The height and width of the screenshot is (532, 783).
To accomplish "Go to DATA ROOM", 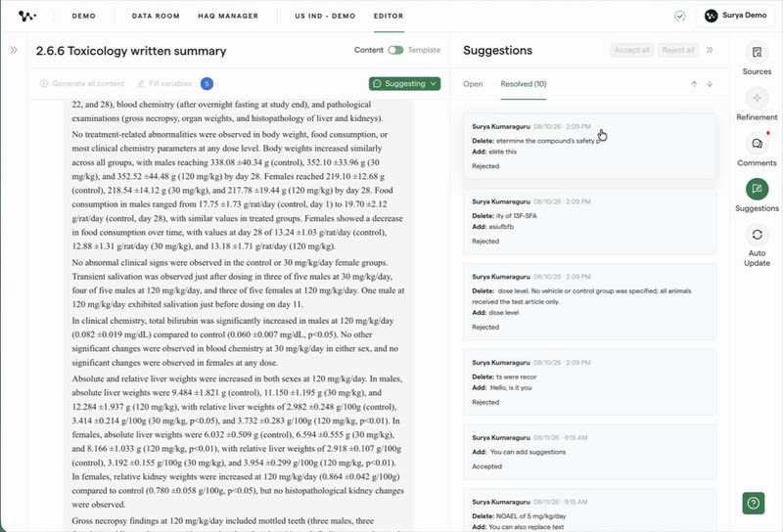I will 156,16.
